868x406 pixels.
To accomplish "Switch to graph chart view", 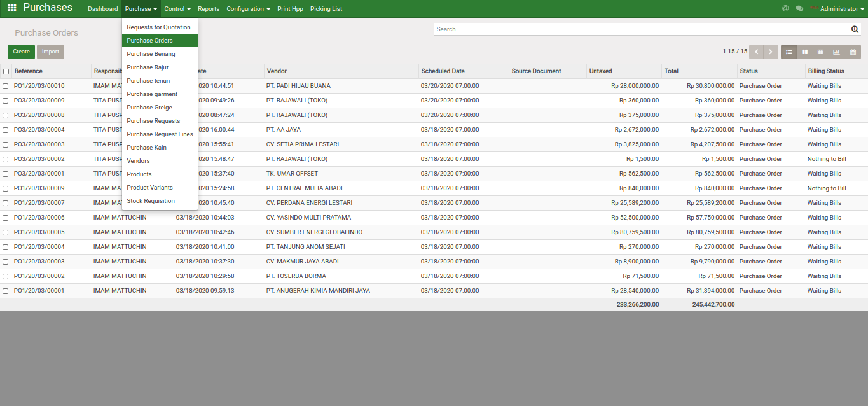I will pyautogui.click(x=836, y=52).
